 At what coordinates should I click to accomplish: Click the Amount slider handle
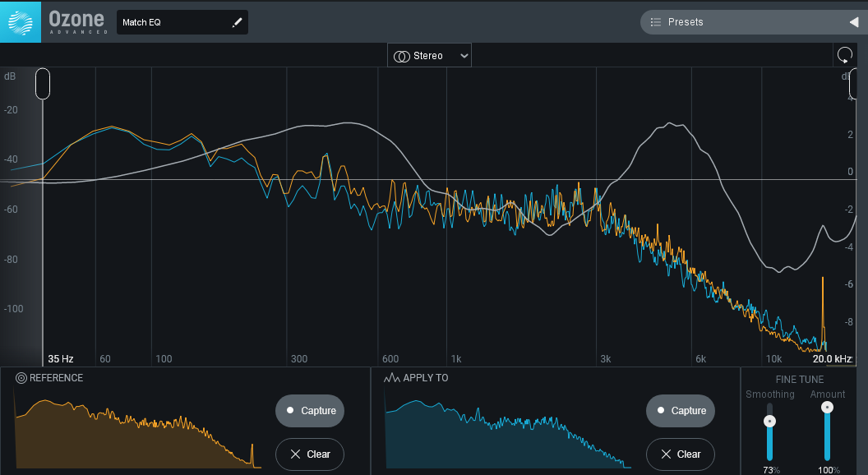click(827, 408)
